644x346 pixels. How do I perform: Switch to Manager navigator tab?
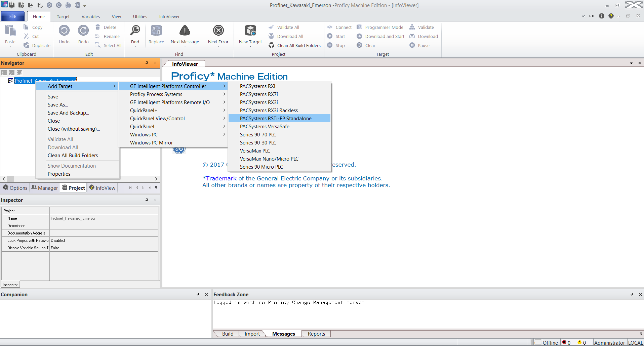point(45,188)
